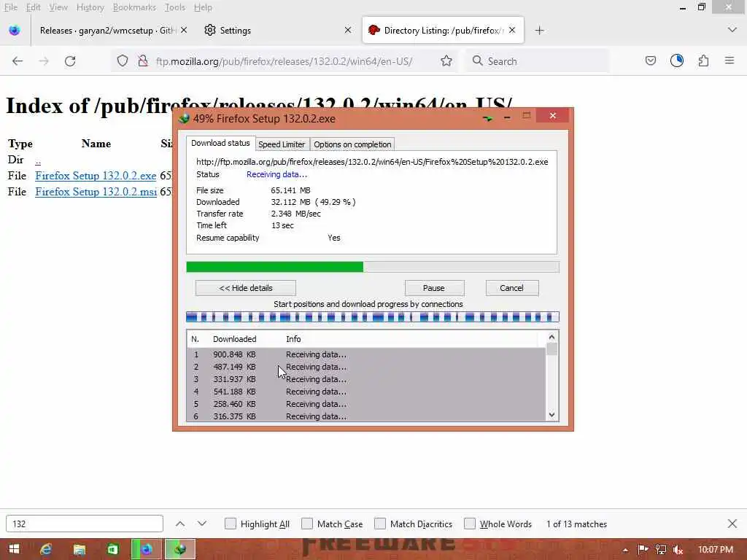Go to next find match with the down arrow
The height and width of the screenshot is (560, 747).
click(202, 524)
